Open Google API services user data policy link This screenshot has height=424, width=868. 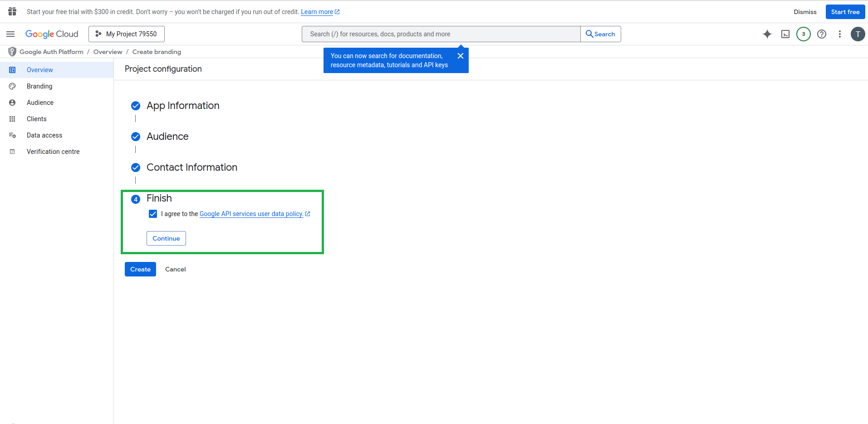[x=251, y=214]
